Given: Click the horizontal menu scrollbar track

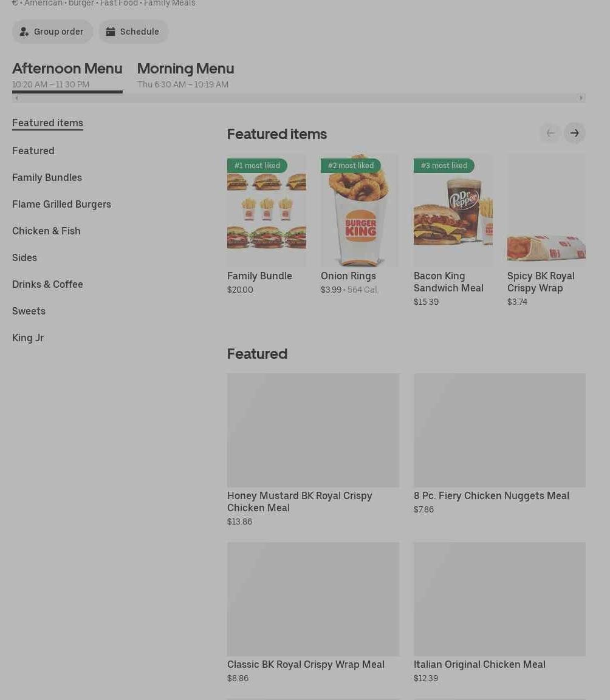Looking at the screenshot, I should [x=298, y=98].
